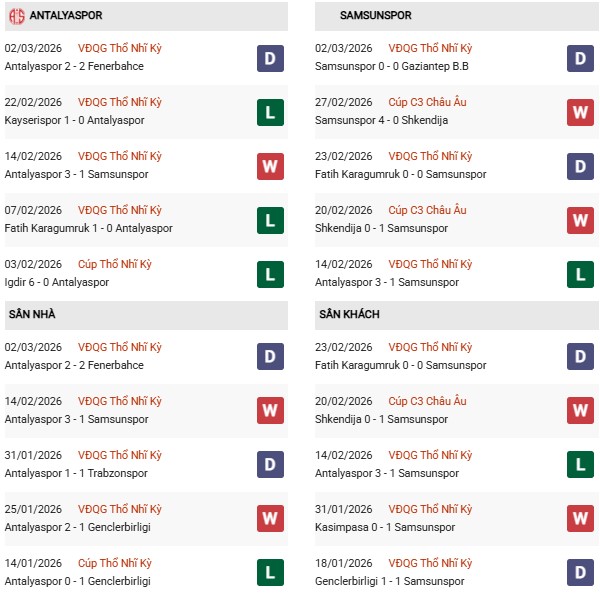Click the L badge for Antalyaspor 0-1 Genclerbirligi
The image size is (600, 596).
270,572
